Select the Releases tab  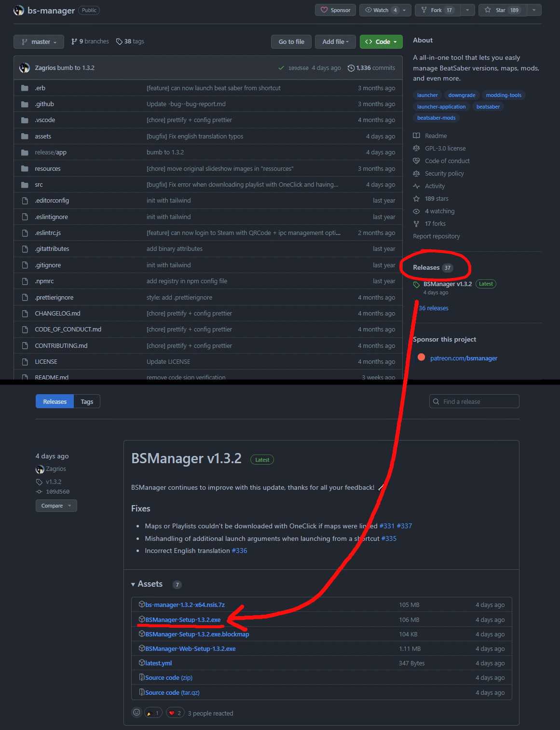(x=54, y=401)
